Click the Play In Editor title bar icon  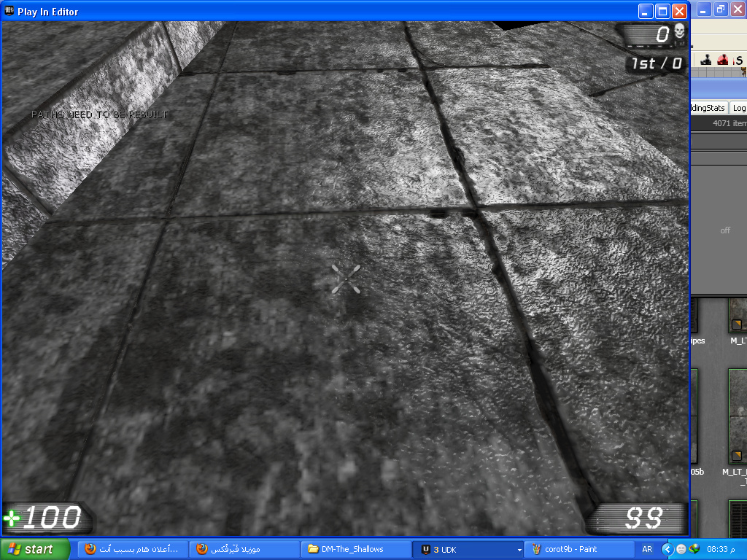pos(9,11)
